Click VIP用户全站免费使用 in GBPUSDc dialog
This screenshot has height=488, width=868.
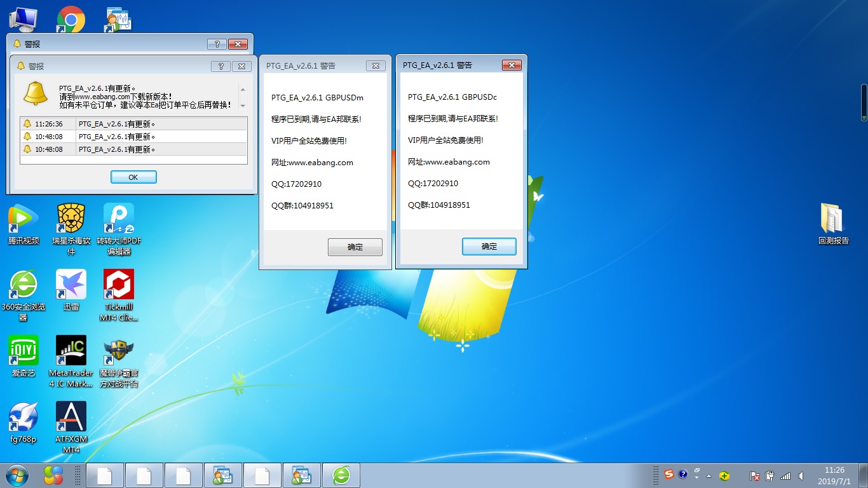[x=445, y=140]
